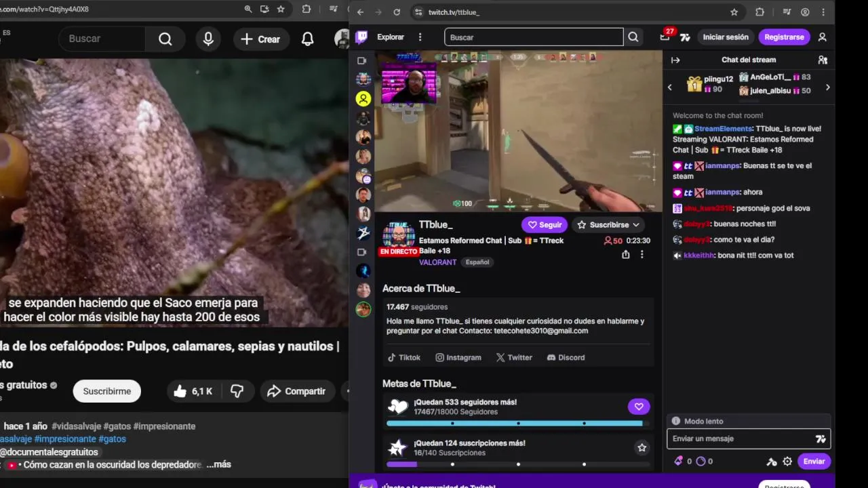Viewport: 868px width, 488px height.
Task: Open the chat community users list icon
Action: tap(823, 60)
